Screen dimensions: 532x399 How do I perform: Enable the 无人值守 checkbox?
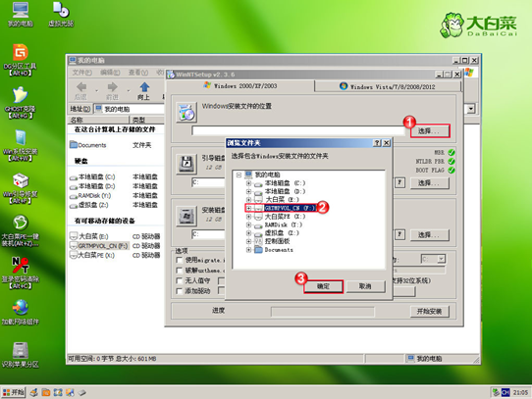(x=180, y=280)
